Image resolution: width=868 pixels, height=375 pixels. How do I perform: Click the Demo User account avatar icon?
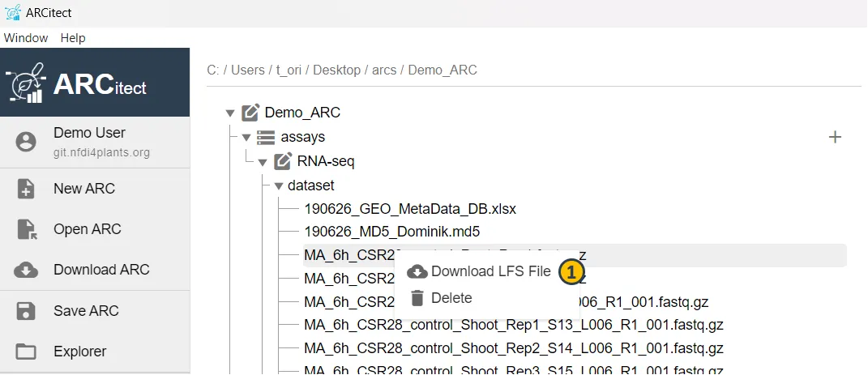[x=26, y=142]
